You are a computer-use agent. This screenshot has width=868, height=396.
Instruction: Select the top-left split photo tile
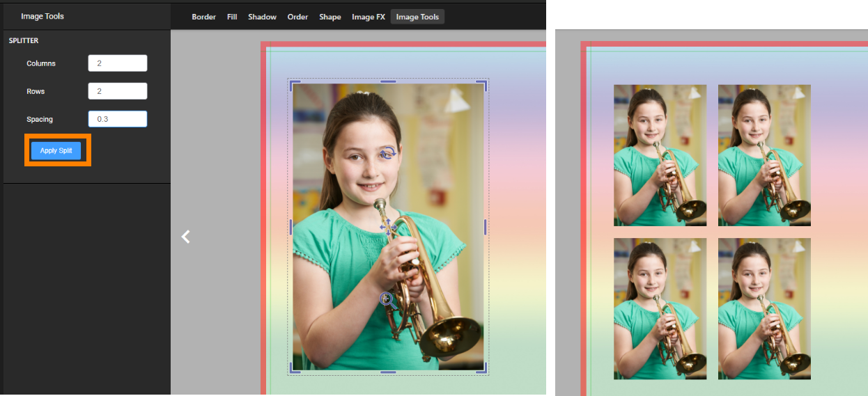[x=660, y=155]
